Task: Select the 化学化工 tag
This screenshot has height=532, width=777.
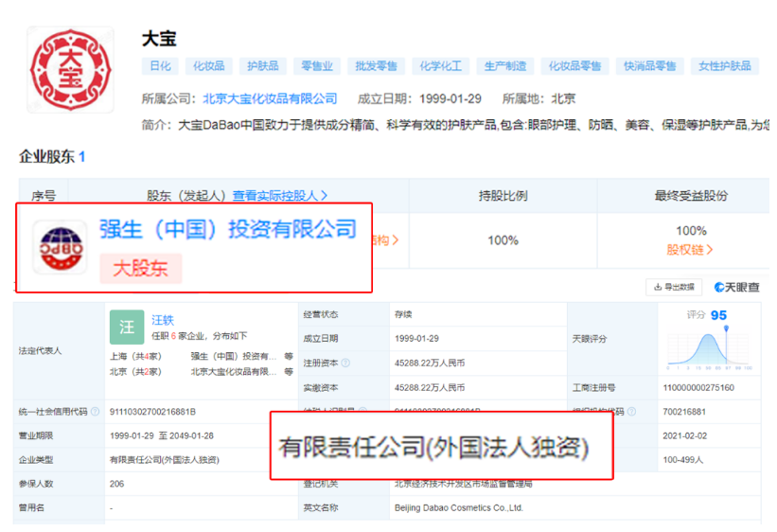Action: [x=440, y=66]
